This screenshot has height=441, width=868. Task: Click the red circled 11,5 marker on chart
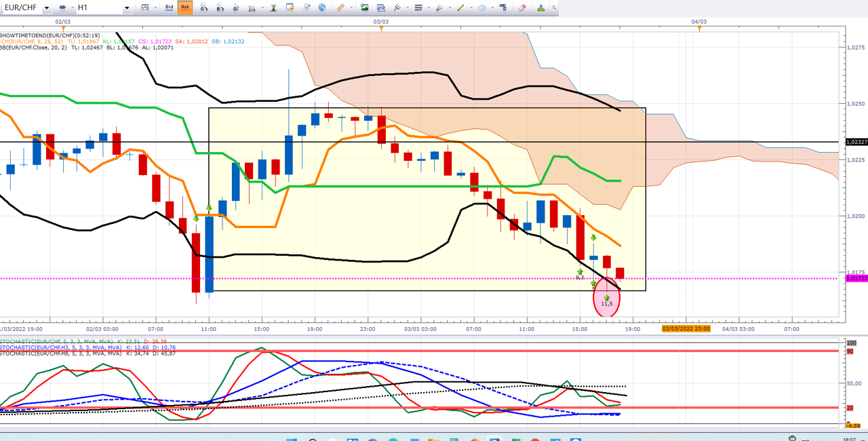pos(606,299)
